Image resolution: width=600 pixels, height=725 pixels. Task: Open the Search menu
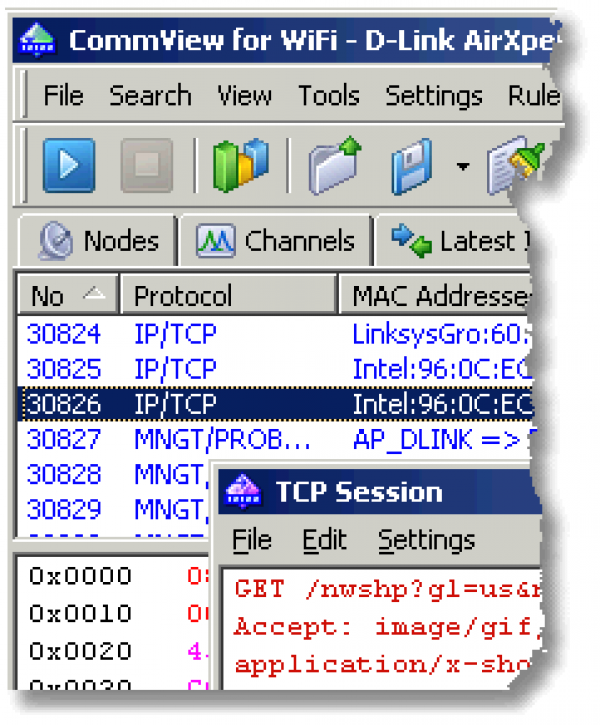click(150, 96)
